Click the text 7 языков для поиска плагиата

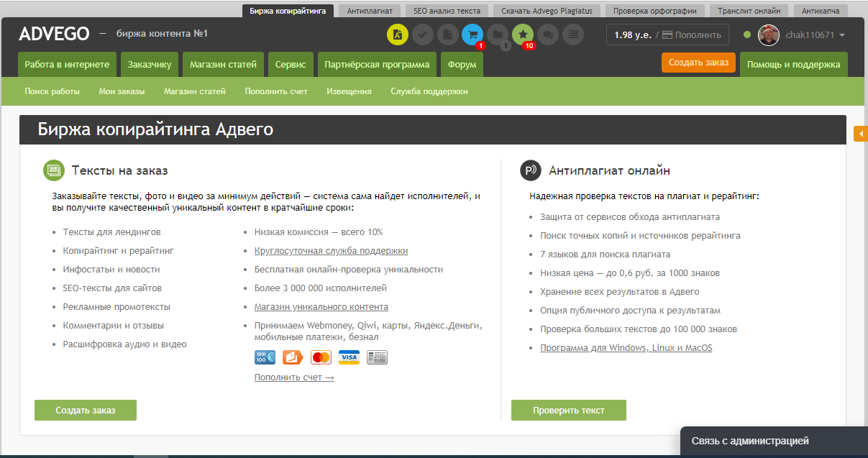(606, 255)
